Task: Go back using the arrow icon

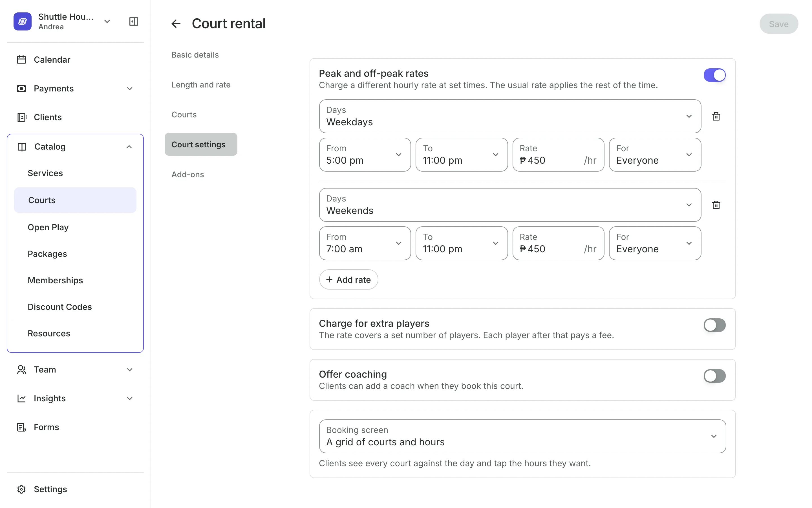Action: pyautogui.click(x=176, y=23)
